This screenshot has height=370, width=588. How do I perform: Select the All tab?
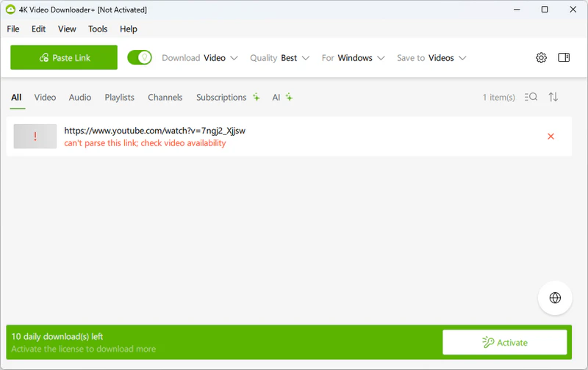click(16, 98)
